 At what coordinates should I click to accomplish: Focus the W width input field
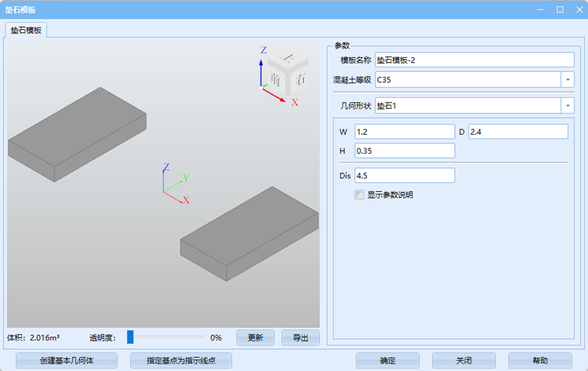404,131
